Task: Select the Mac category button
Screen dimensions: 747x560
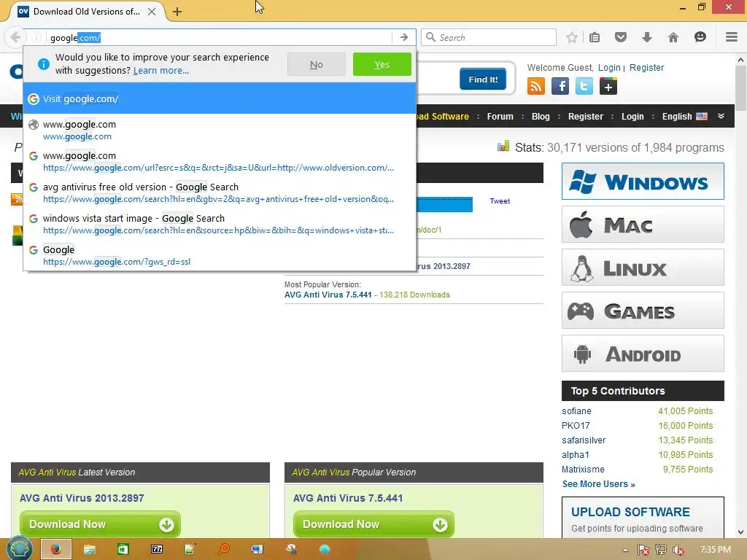Action: 643,225
